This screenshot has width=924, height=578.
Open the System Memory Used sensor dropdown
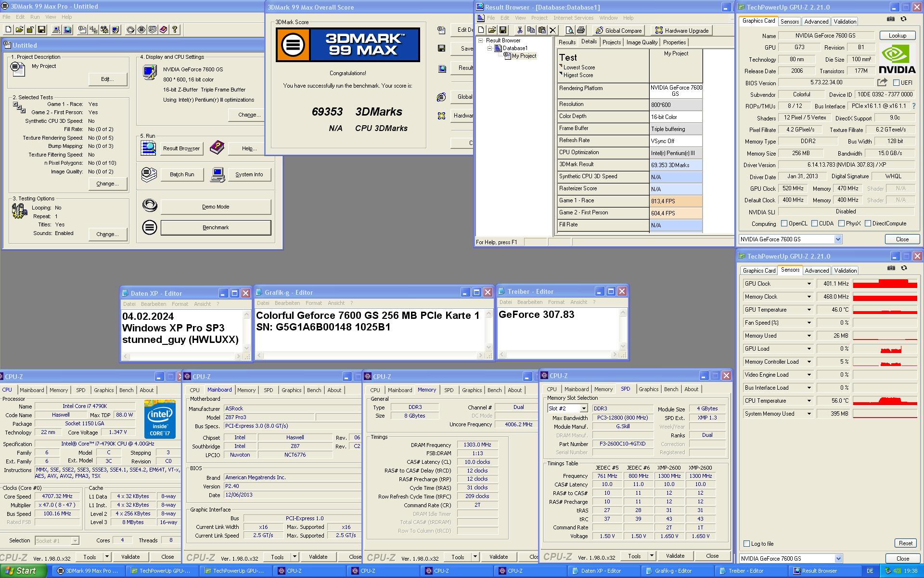click(x=809, y=414)
